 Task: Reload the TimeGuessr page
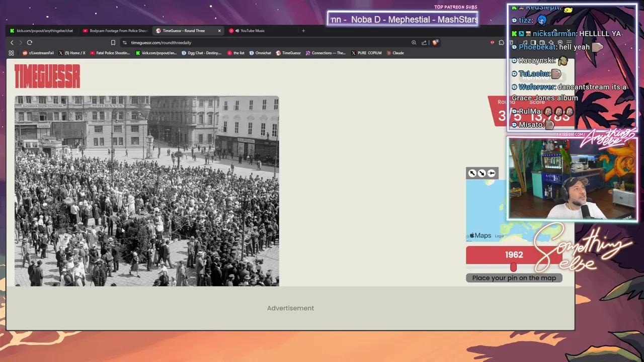[30, 43]
